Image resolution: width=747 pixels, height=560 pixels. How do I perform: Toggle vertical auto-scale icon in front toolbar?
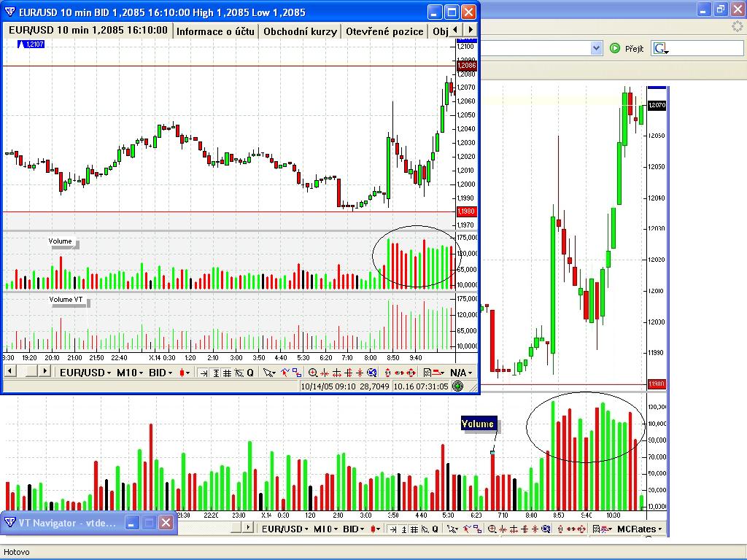click(x=216, y=373)
